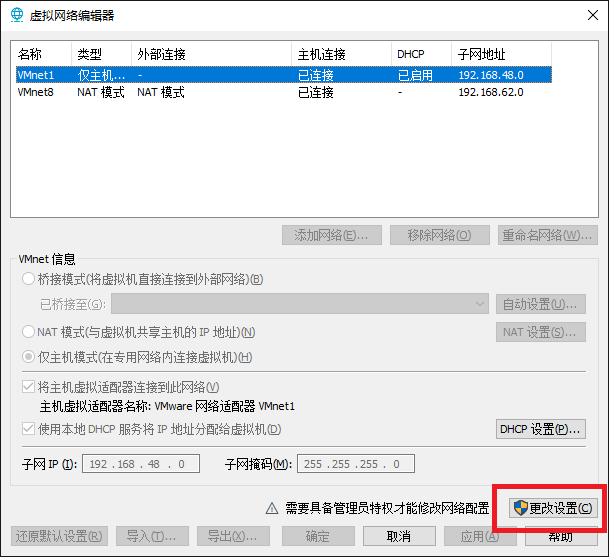
Task: Click the 子网地址 column header
Action: [x=501, y=54]
